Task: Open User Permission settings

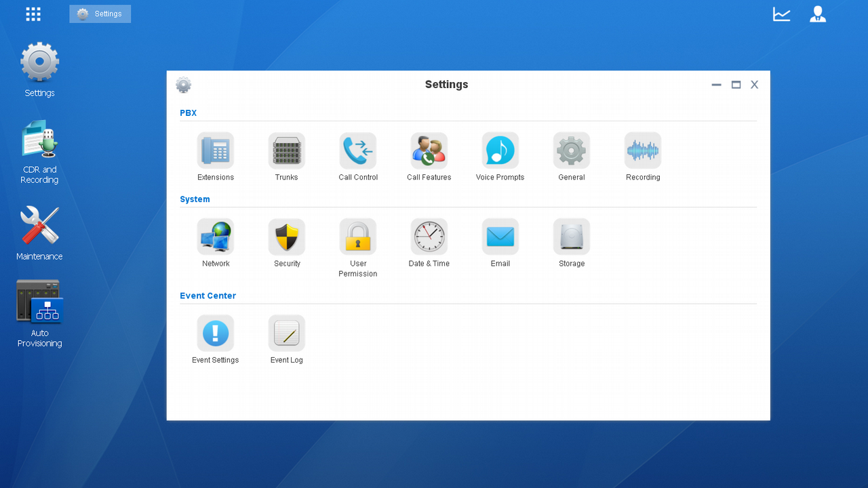Action: [358, 237]
